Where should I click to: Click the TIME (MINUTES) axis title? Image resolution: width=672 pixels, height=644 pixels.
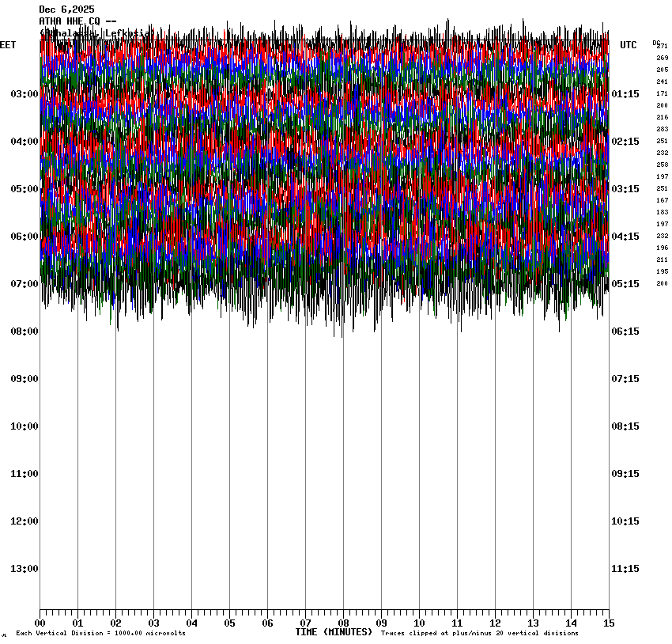334,632
